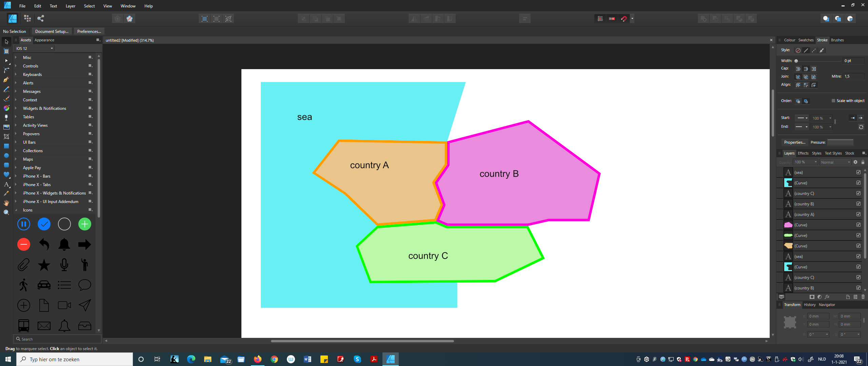Choose the texture brush stroke style
The image size is (868, 366).
tap(822, 50)
